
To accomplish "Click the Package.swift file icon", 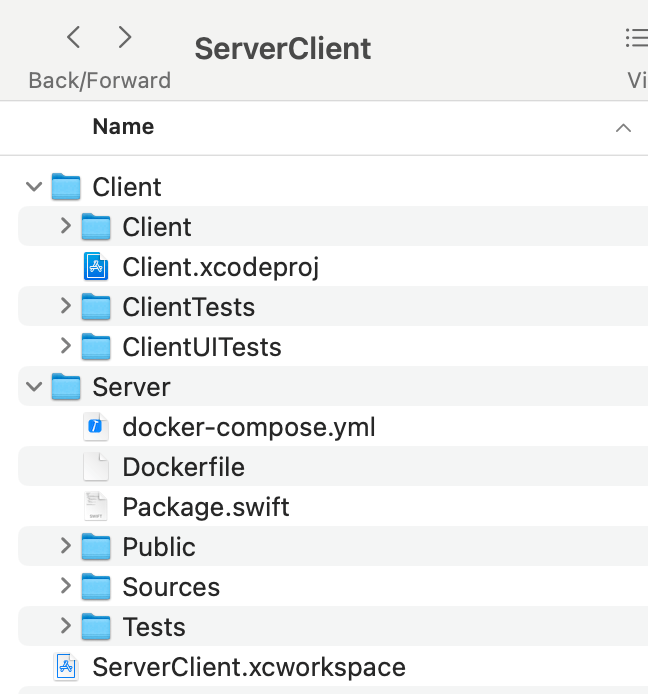I will click(x=96, y=507).
